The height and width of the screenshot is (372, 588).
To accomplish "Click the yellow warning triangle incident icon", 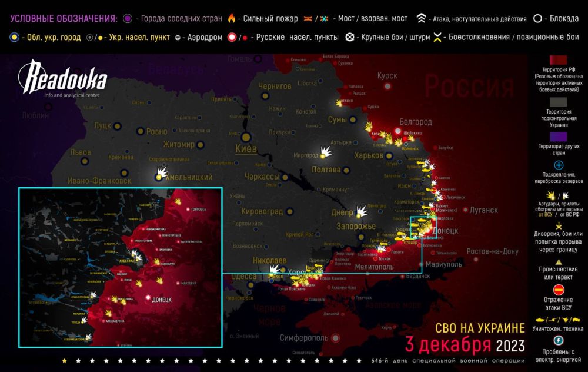I will (558, 262).
